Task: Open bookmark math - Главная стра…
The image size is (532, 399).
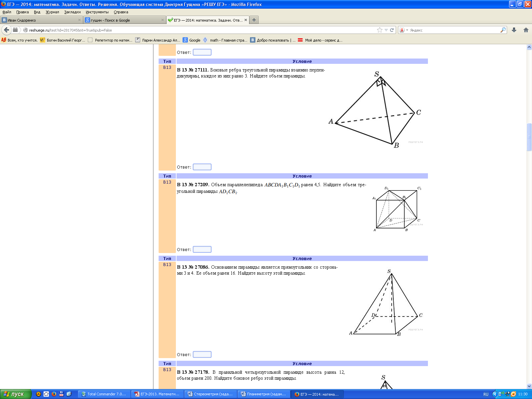Action: click(x=225, y=40)
